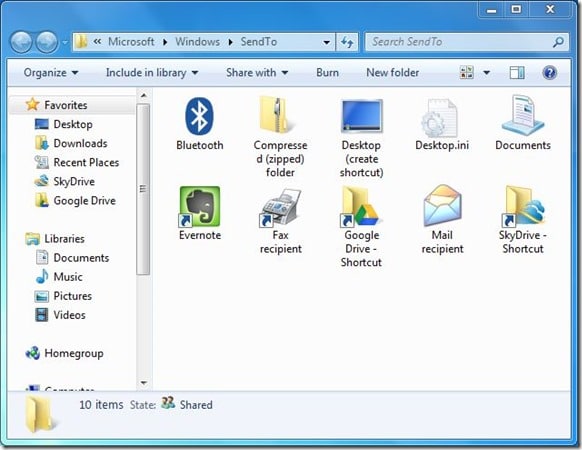
Task: Open the views options dropdown arrow
Action: [x=486, y=72]
